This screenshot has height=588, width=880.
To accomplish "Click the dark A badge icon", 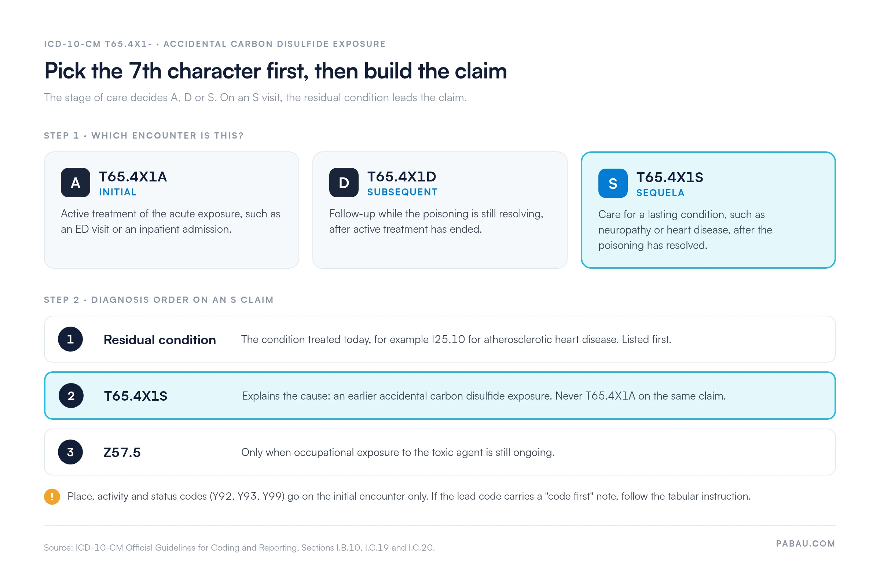I will point(76,183).
